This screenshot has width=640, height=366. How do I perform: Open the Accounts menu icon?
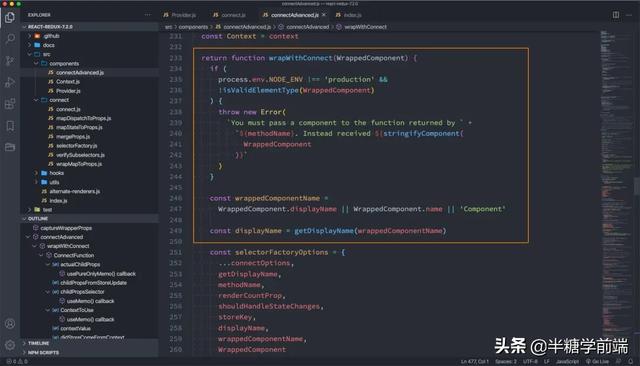(10, 324)
